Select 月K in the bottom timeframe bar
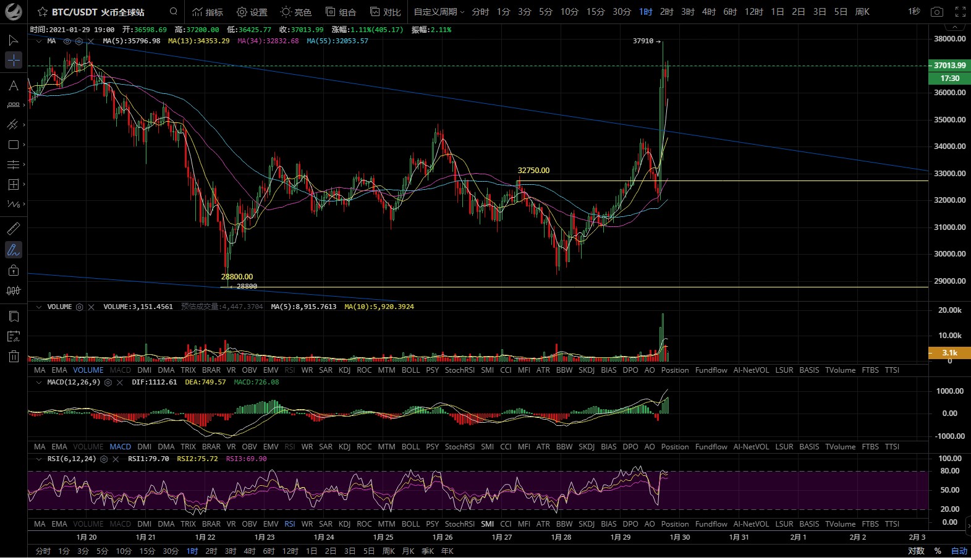 click(x=408, y=551)
